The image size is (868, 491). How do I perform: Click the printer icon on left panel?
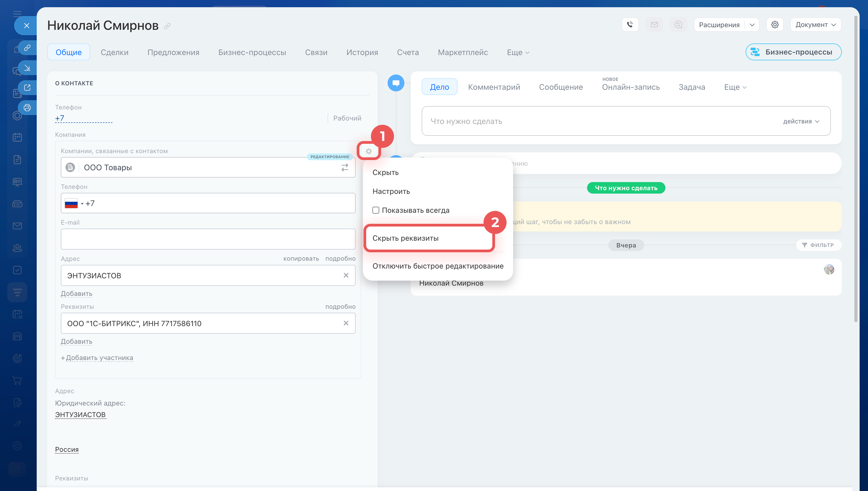[x=27, y=108]
